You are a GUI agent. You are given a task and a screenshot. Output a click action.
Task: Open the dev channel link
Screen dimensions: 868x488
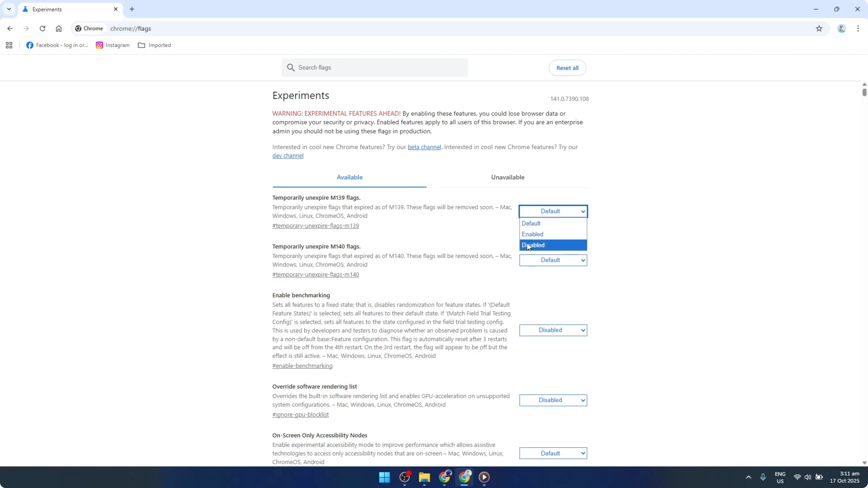coord(288,155)
